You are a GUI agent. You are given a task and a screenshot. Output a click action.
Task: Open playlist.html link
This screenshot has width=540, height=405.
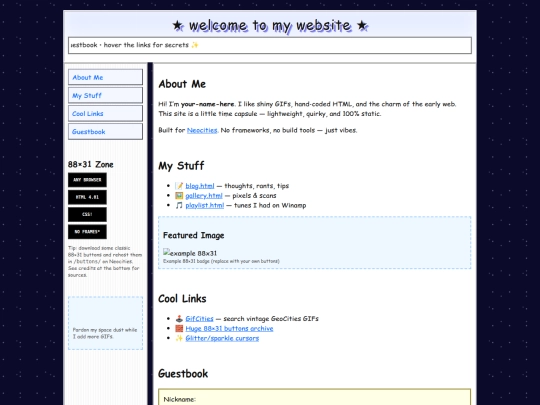click(x=205, y=205)
